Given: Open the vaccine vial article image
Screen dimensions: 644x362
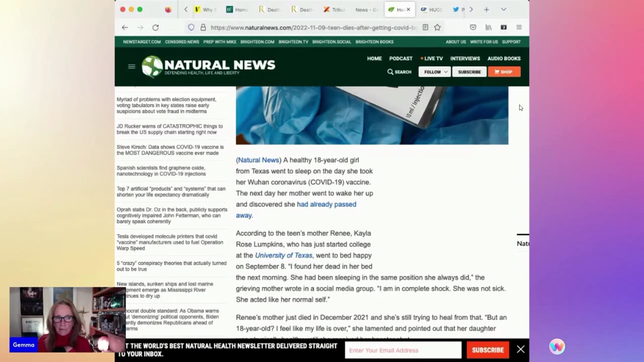Looking at the screenshot, I should pyautogui.click(x=372, y=115).
